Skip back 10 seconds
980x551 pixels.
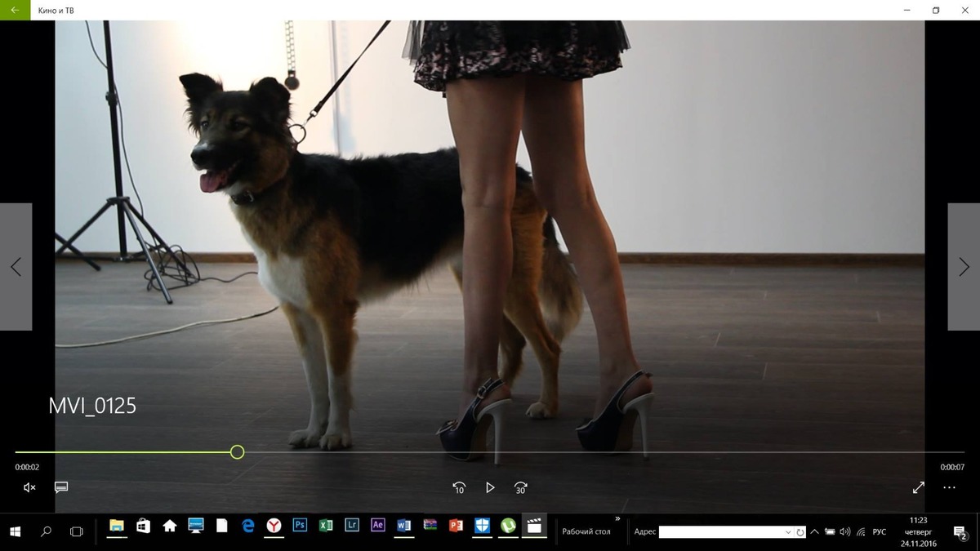coord(459,487)
